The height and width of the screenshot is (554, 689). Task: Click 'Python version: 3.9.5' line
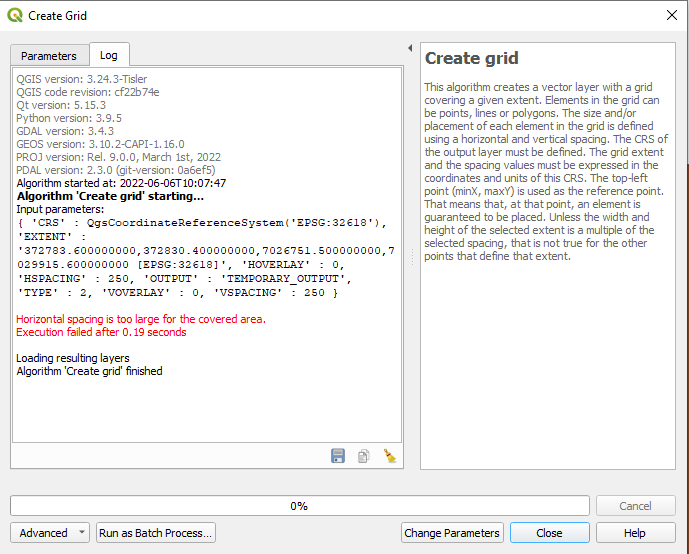coord(69,118)
